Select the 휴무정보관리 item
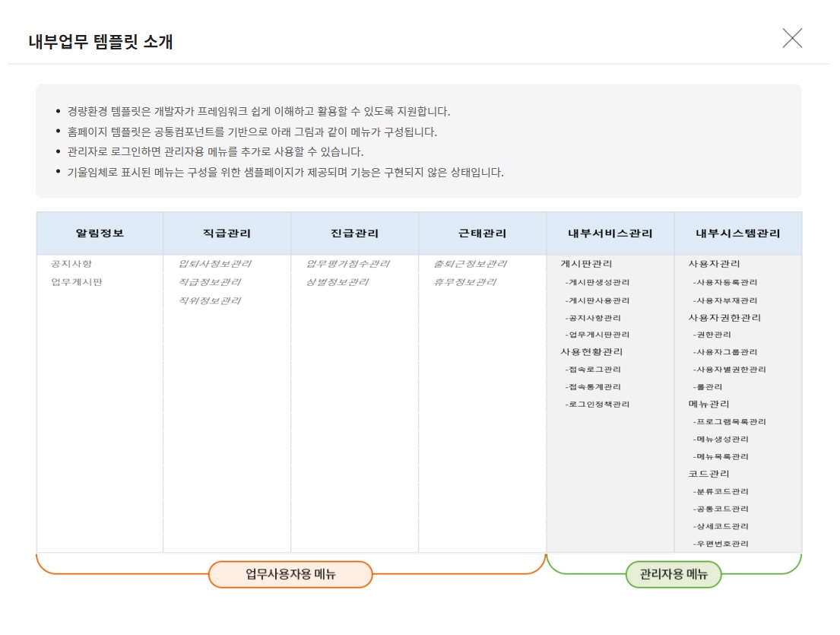The image size is (840, 635). 464,282
